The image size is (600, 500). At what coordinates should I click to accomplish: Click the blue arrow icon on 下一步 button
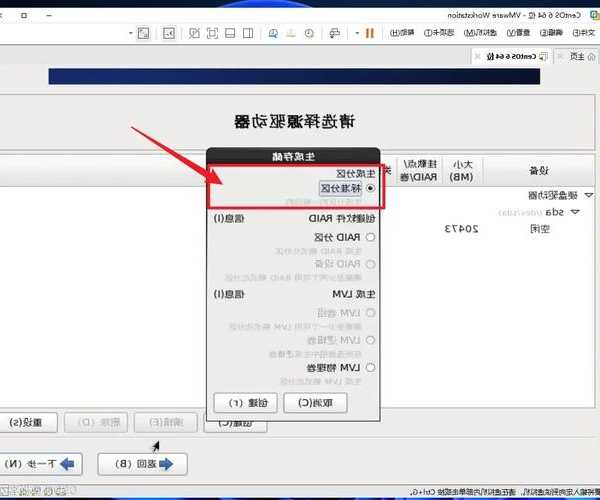click(x=67, y=464)
